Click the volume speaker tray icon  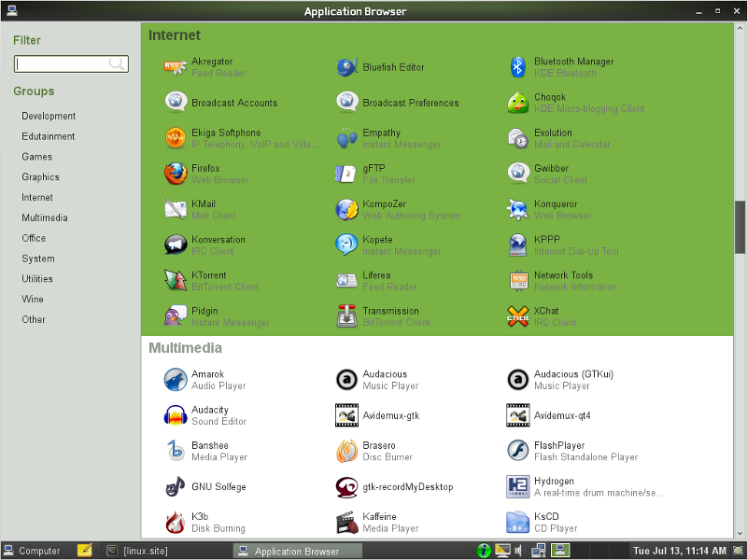pos(519,551)
